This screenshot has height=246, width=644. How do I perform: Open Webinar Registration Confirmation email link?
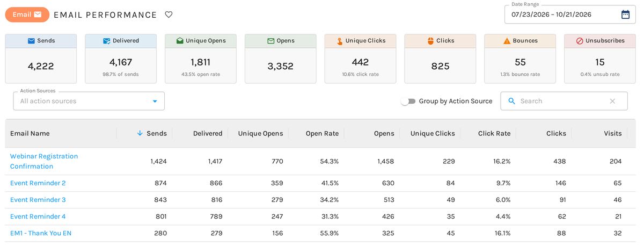pos(44,161)
